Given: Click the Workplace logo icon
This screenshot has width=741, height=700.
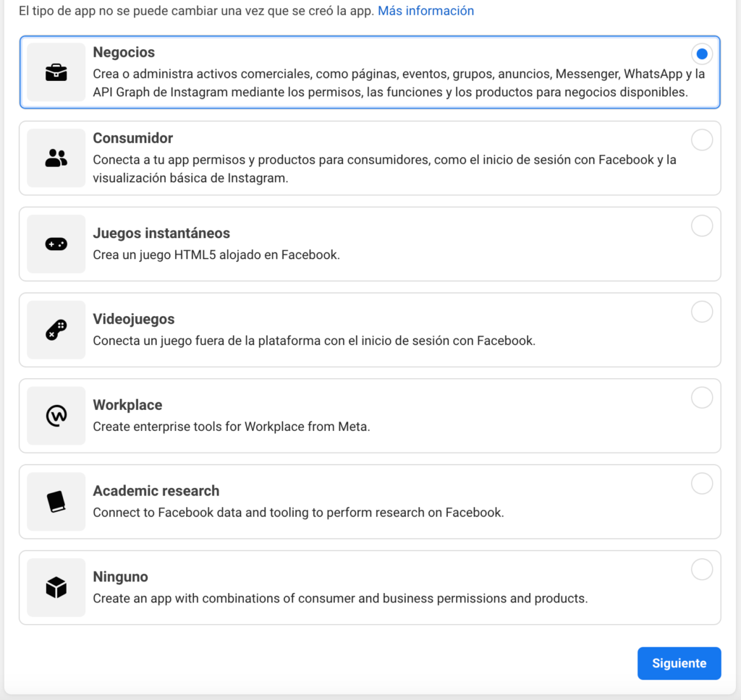Looking at the screenshot, I should [x=56, y=416].
